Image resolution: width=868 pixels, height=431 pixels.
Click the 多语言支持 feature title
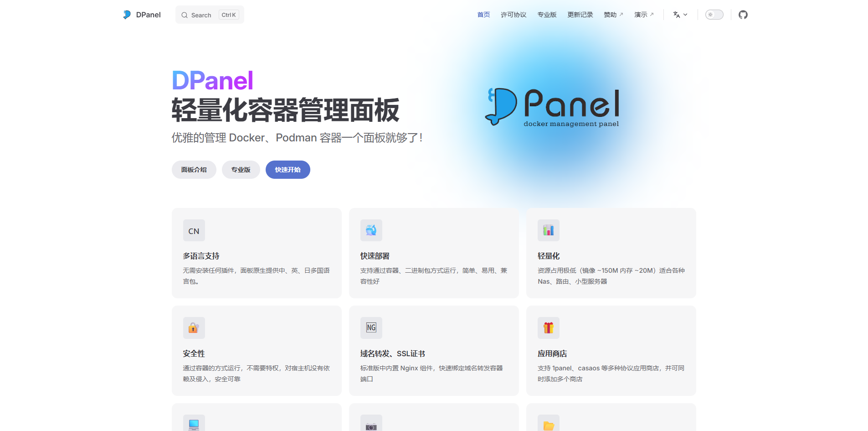pyautogui.click(x=201, y=256)
